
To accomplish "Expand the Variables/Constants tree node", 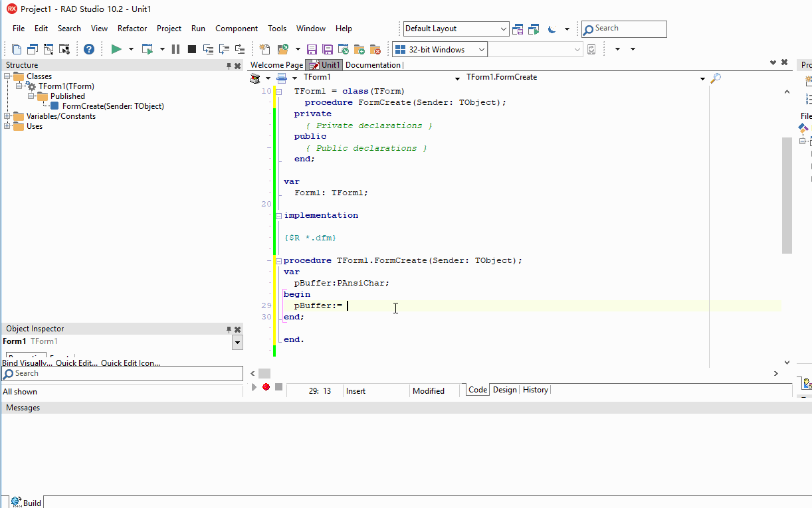I will (7, 116).
